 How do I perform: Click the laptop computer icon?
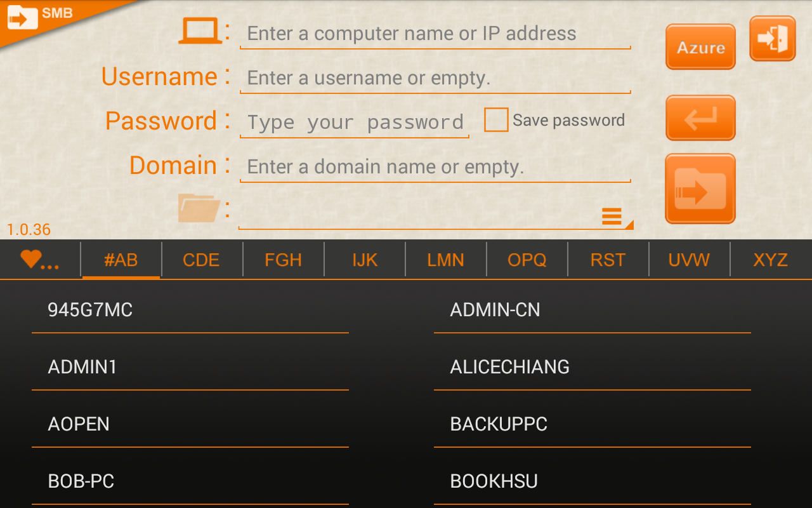click(200, 30)
